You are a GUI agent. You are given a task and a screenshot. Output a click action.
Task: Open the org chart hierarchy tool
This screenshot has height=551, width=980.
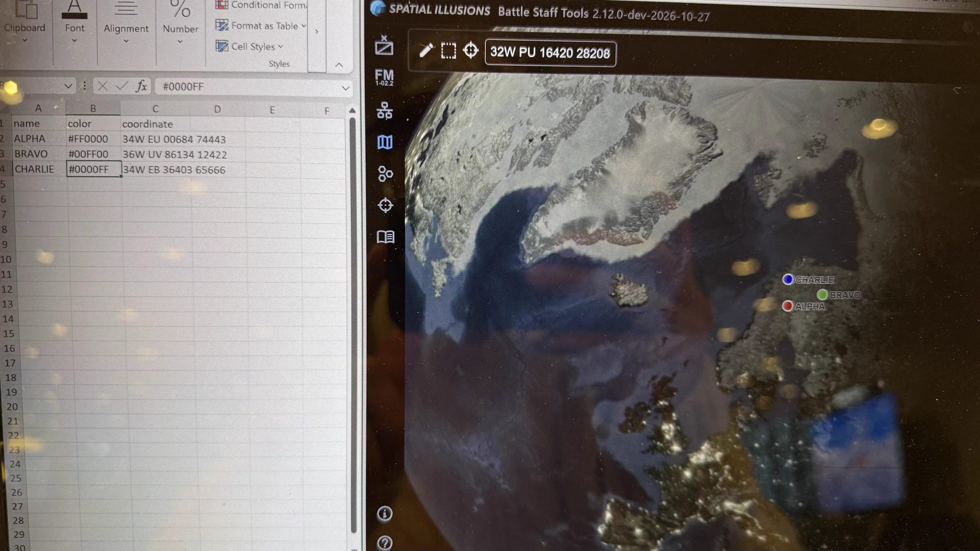click(x=384, y=110)
